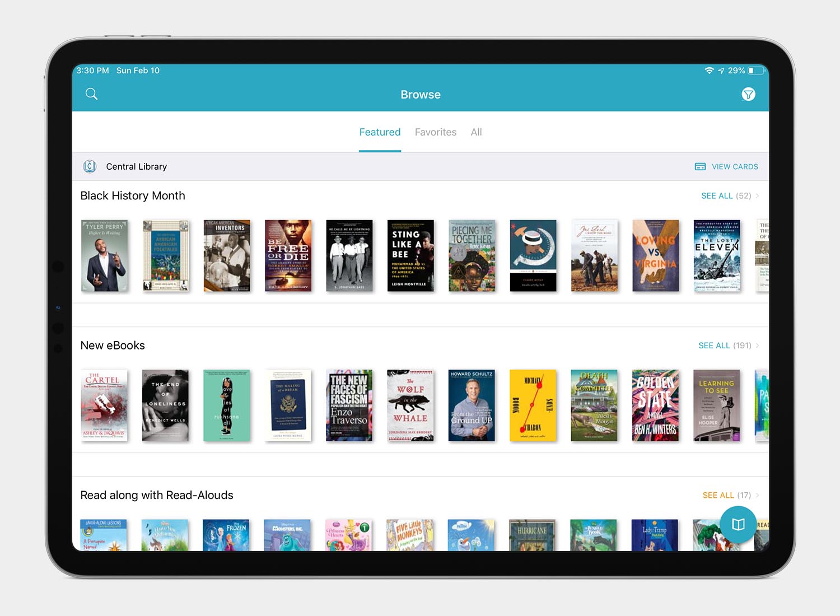
Task: Open the Frozen read-aloud with Elsa and Anna
Action: pyautogui.click(x=227, y=535)
